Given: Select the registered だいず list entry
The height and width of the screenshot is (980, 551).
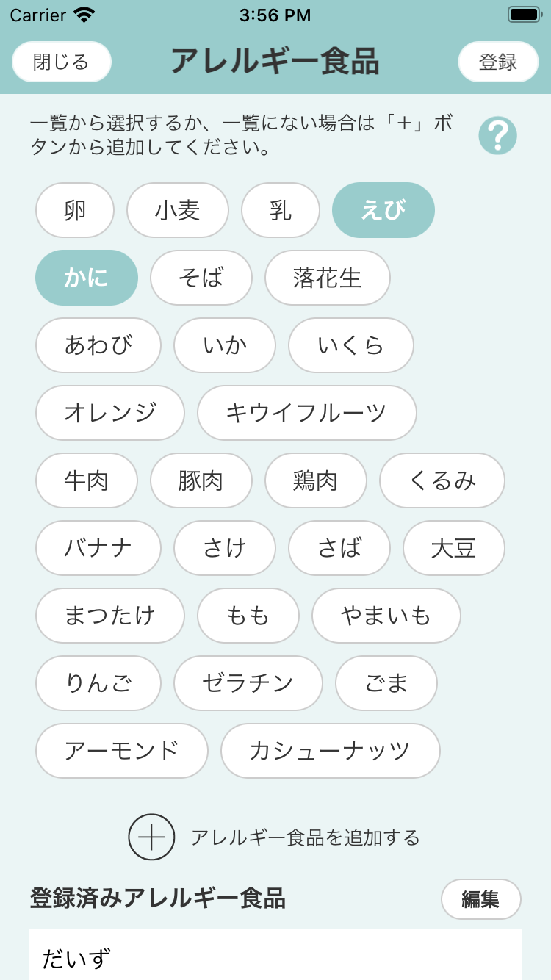Looking at the screenshot, I should (x=275, y=958).
